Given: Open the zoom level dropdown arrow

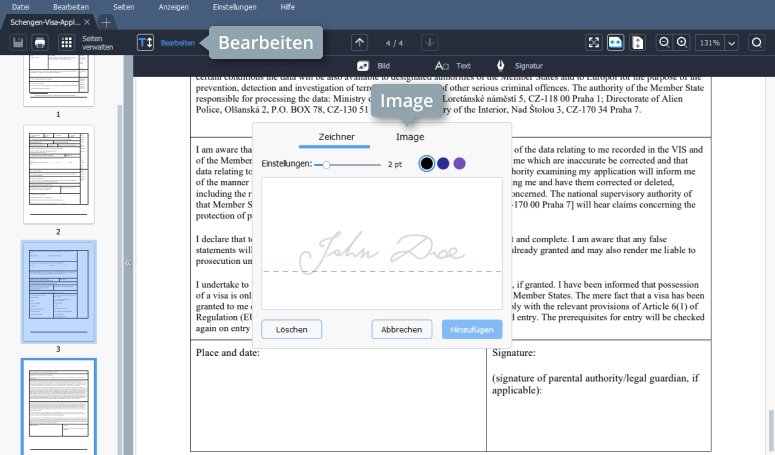Looking at the screenshot, I should 732,43.
